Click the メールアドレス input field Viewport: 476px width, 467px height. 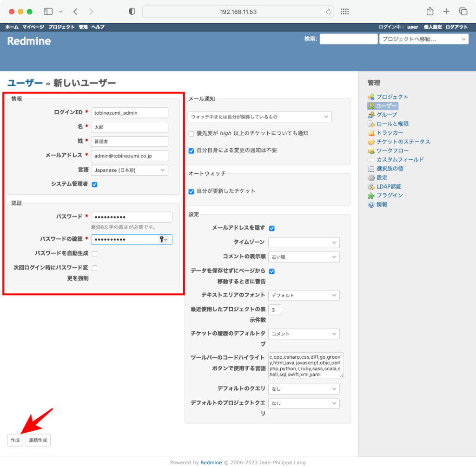pyautogui.click(x=130, y=156)
